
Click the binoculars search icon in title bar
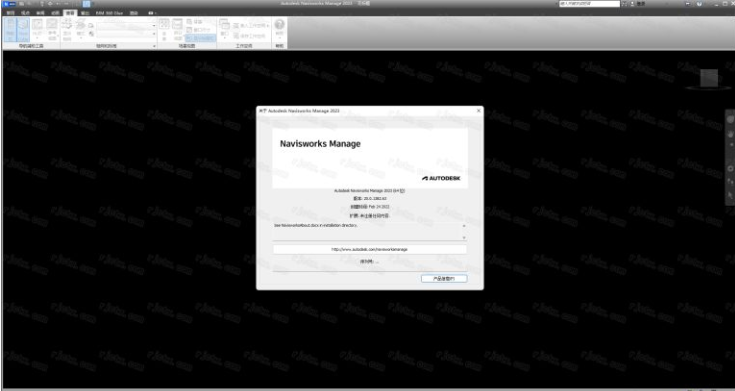point(624,4)
